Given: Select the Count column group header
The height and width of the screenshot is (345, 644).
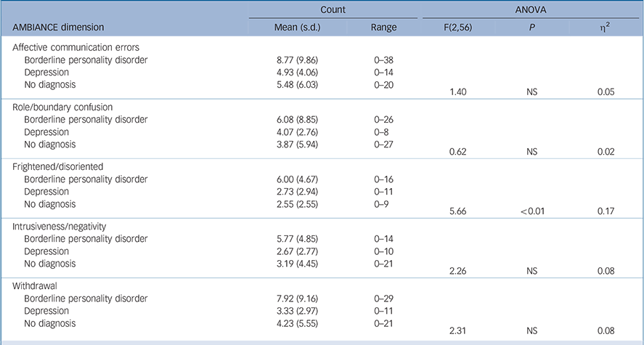Looking at the screenshot, I should [x=332, y=9].
